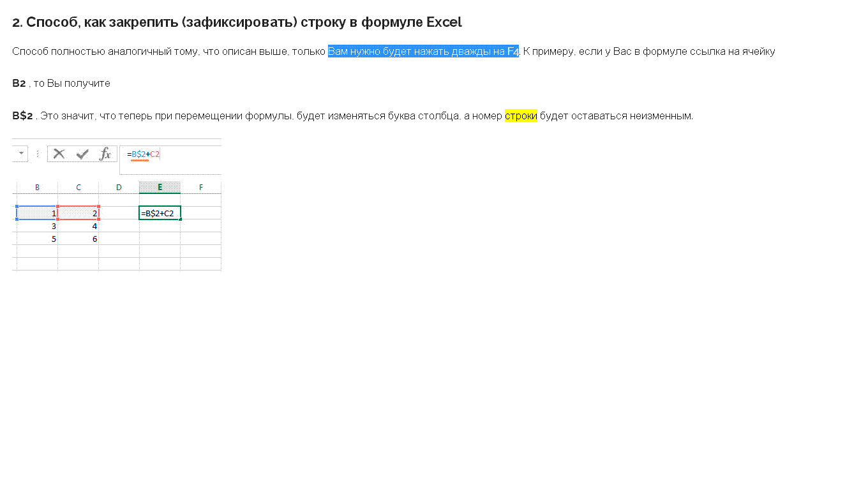
Task: Select column E header
Action: click(x=160, y=187)
